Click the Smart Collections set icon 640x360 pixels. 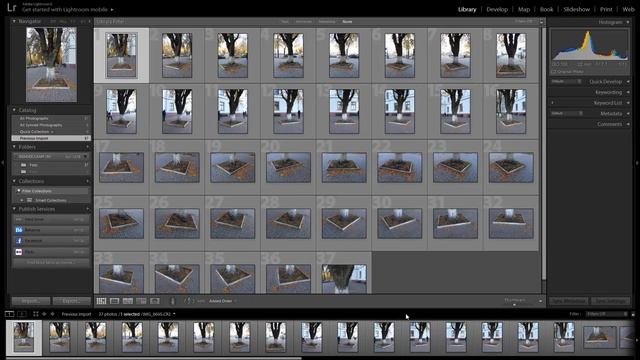[29, 200]
